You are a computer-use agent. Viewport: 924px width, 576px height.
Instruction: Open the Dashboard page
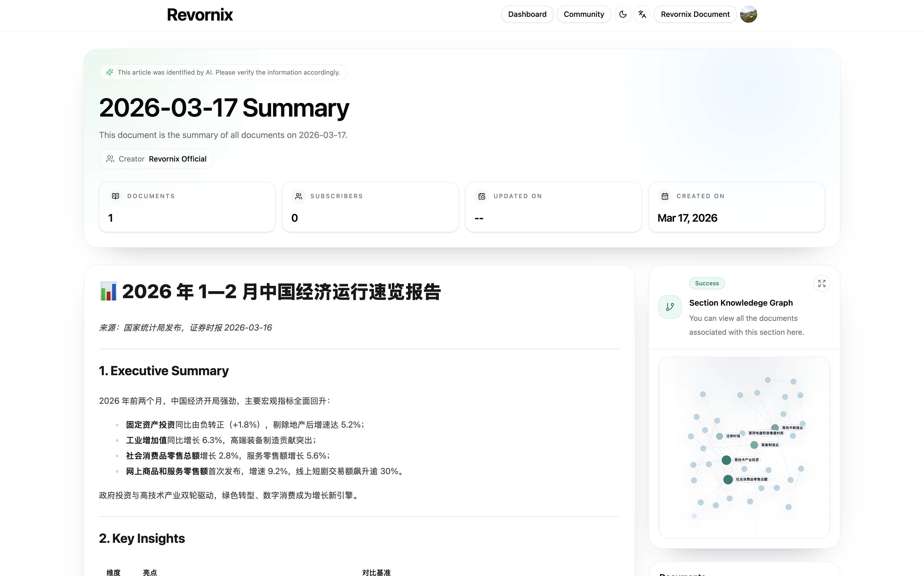click(527, 14)
